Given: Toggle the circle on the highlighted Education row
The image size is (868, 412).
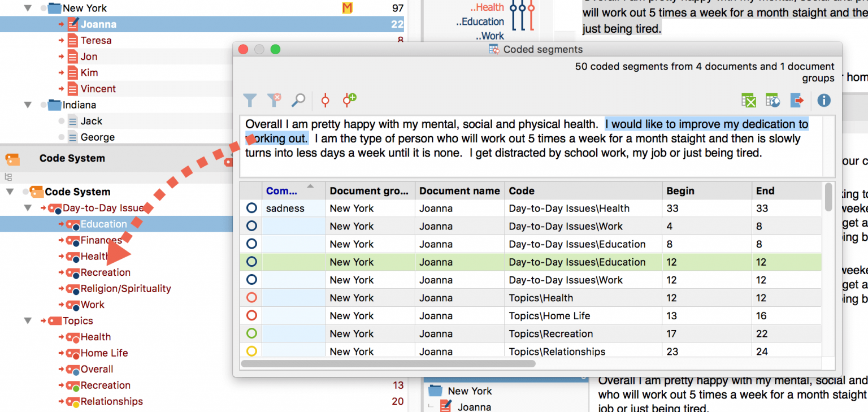Looking at the screenshot, I should pos(251,262).
